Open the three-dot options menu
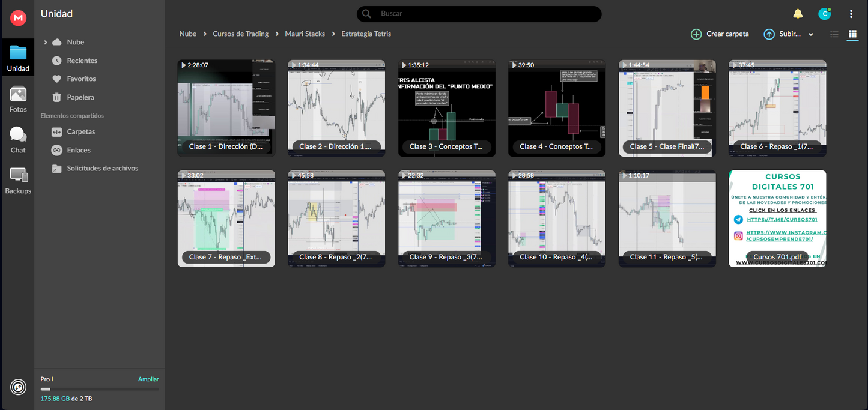The width and height of the screenshot is (868, 410). (x=851, y=14)
